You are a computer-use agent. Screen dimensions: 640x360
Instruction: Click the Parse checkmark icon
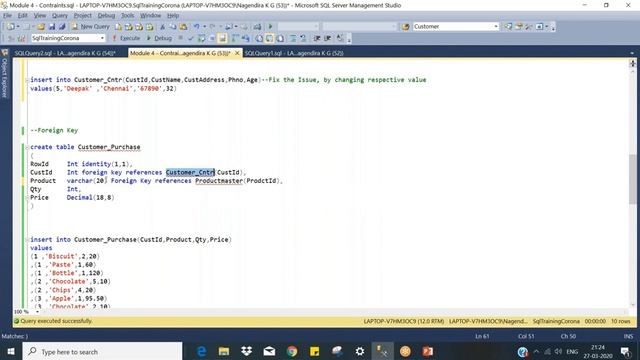coord(190,38)
